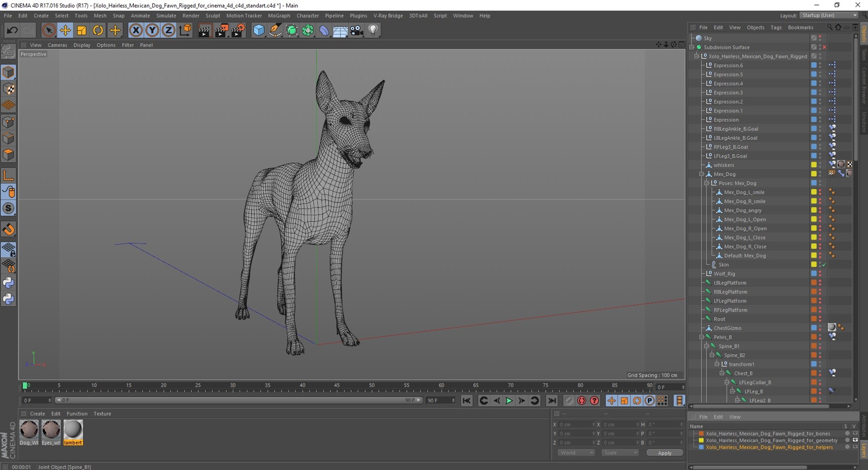Click the yellow layer swatch of Mex_Dog
The width and height of the screenshot is (868, 470).
coord(814,174)
